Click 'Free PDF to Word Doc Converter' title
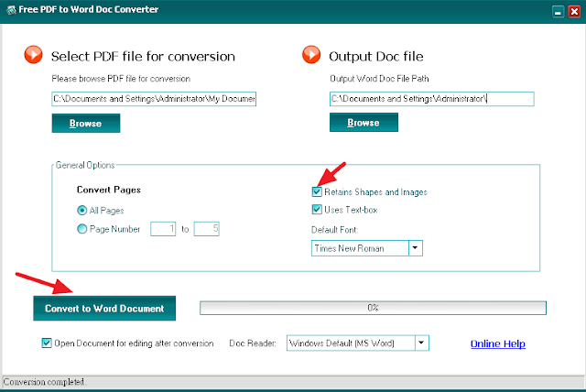Screen dimensions: 586x392 [x=89, y=9]
